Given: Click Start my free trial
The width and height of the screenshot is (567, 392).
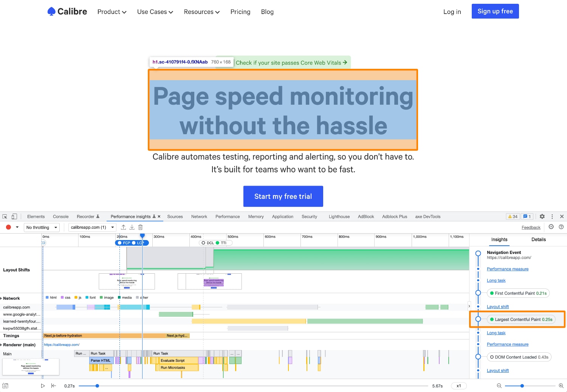Looking at the screenshot, I should [283, 196].
